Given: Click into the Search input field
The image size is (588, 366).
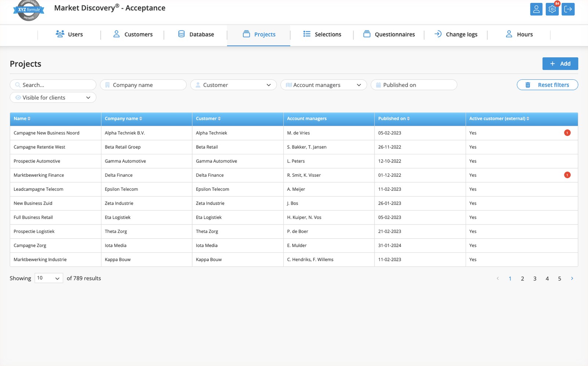Looking at the screenshot, I should click(53, 85).
